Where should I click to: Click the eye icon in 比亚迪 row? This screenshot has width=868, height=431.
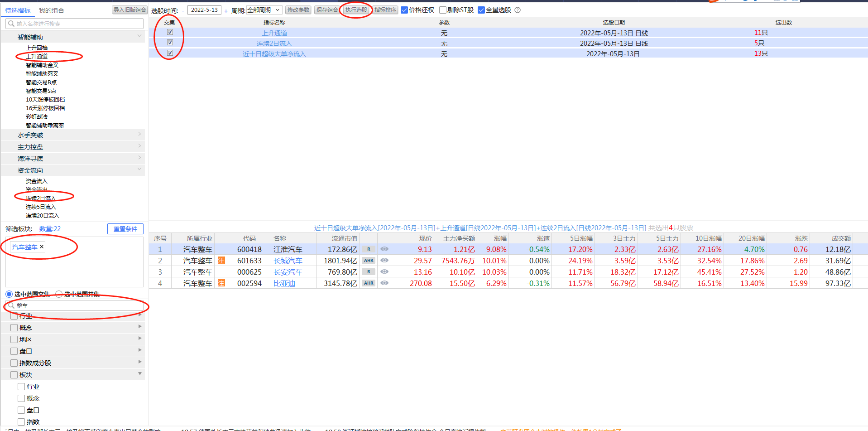point(384,283)
